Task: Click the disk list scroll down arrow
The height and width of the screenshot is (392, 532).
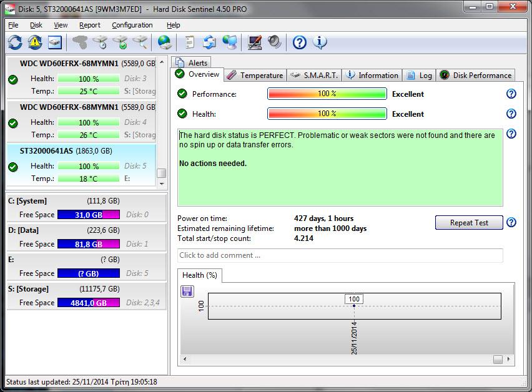Action: [162, 184]
